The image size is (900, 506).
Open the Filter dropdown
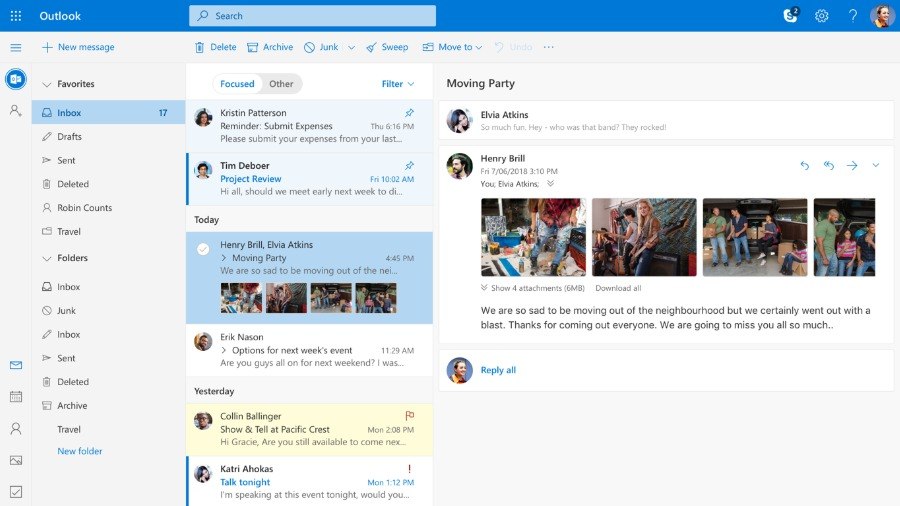[397, 84]
